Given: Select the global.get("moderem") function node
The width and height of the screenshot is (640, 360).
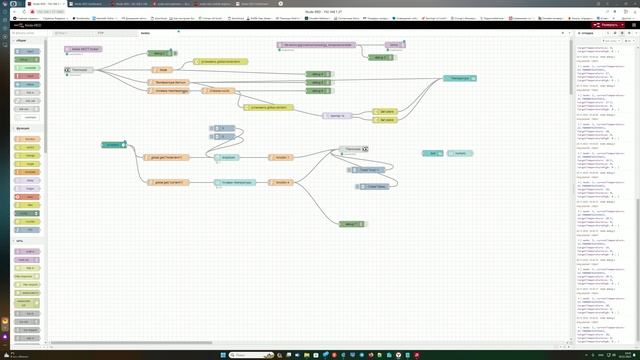Looking at the screenshot, I should 166,157.
